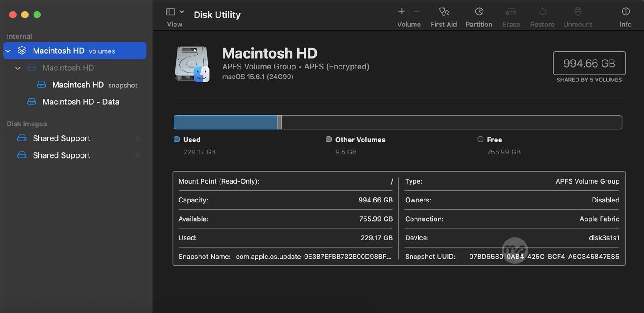
Task: Select the Macintosh HD snapshot row
Action: 75,85
